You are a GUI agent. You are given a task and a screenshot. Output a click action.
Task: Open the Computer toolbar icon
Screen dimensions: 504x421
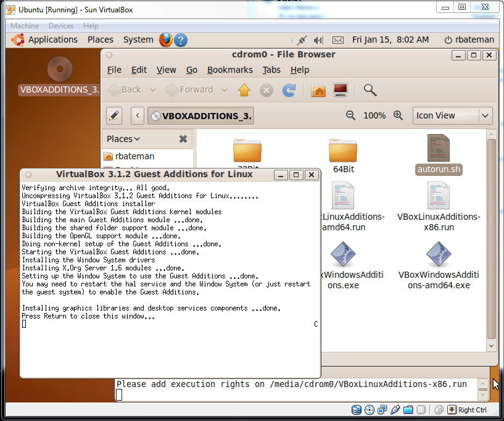click(341, 90)
